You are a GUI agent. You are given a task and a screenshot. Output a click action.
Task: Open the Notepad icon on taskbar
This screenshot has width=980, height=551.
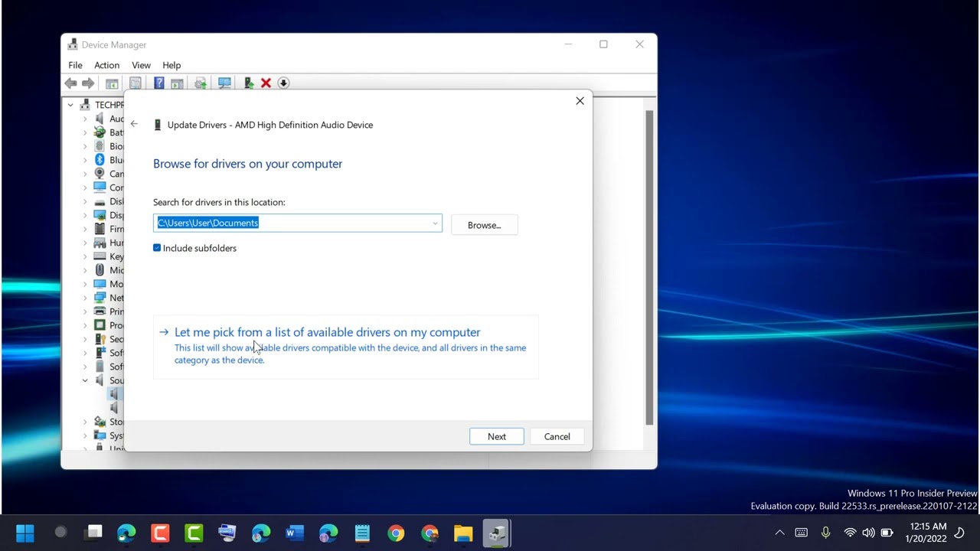click(x=362, y=533)
